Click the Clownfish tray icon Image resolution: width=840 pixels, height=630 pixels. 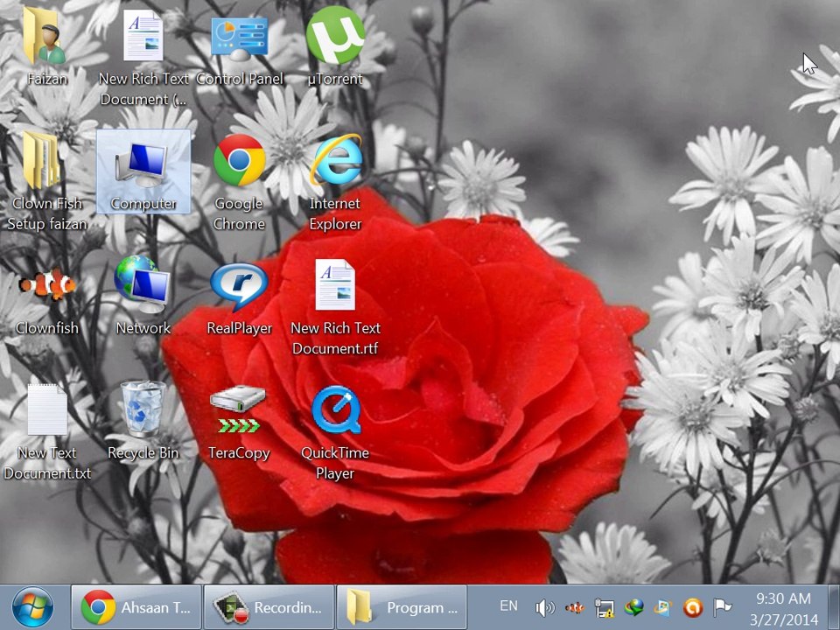[575, 607]
